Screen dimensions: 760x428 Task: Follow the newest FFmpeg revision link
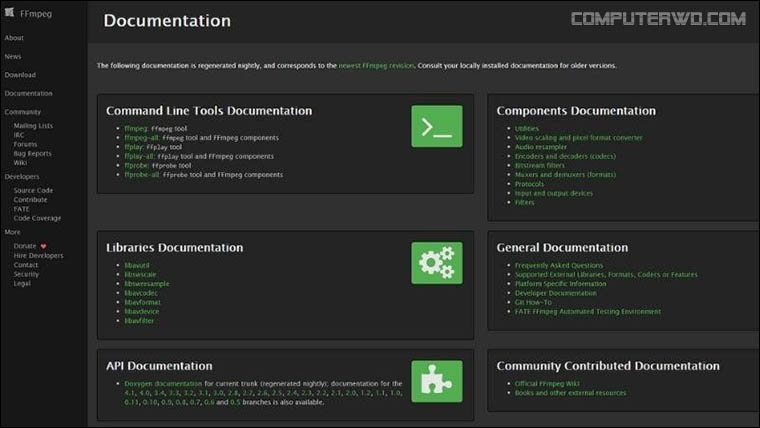[x=376, y=65]
